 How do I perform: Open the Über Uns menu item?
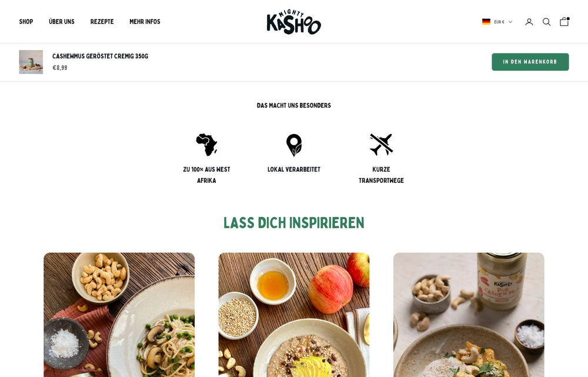point(62,22)
